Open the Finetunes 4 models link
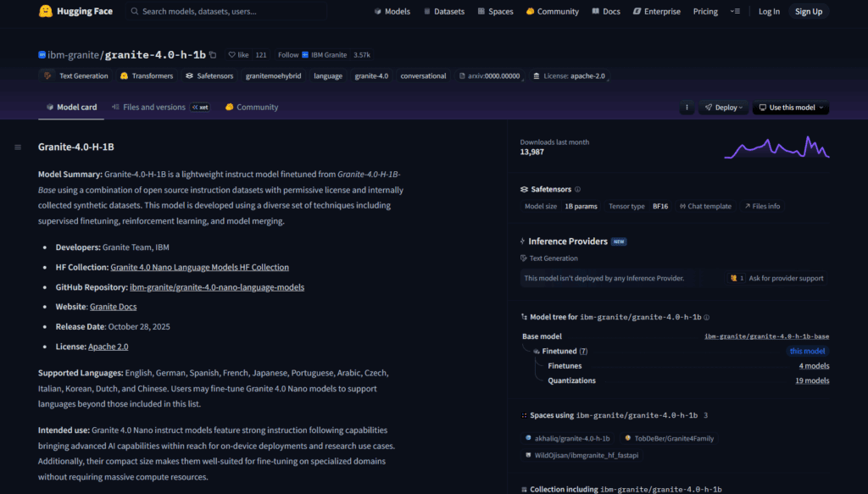The image size is (868, 494). click(x=814, y=366)
